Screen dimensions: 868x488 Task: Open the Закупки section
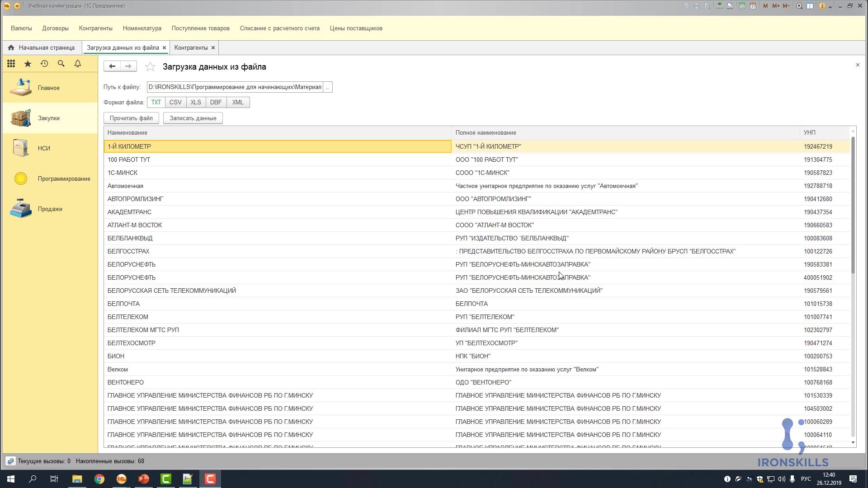[x=50, y=118]
